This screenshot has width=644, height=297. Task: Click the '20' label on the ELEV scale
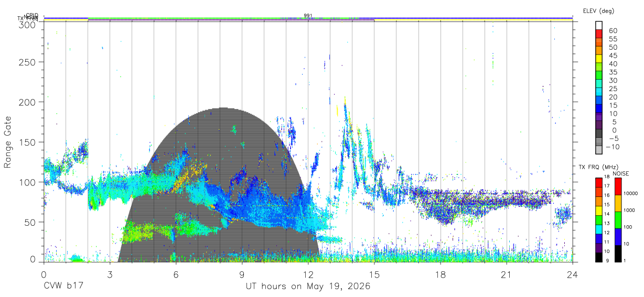click(x=613, y=97)
